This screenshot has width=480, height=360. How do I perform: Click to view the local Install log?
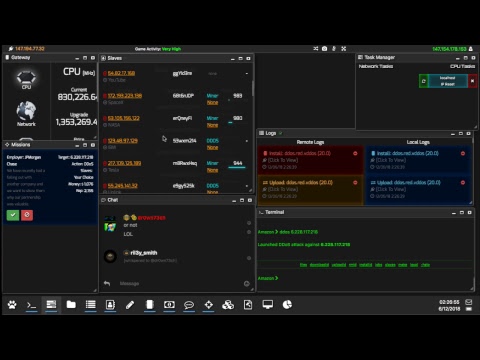391,160
